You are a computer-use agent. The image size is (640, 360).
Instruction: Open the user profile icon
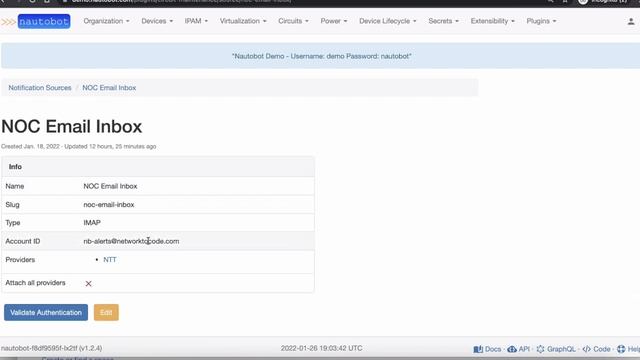pyautogui.click(x=631, y=22)
